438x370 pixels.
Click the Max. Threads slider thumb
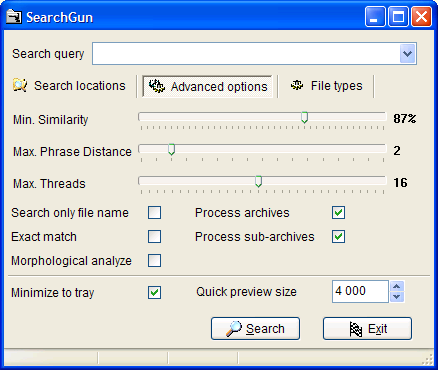tap(258, 182)
